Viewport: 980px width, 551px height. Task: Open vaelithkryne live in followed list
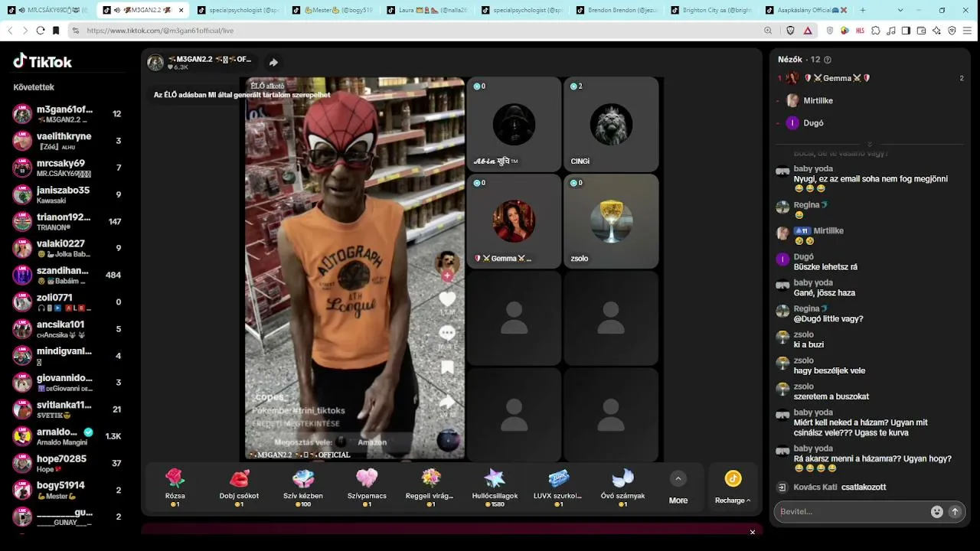coord(67,141)
